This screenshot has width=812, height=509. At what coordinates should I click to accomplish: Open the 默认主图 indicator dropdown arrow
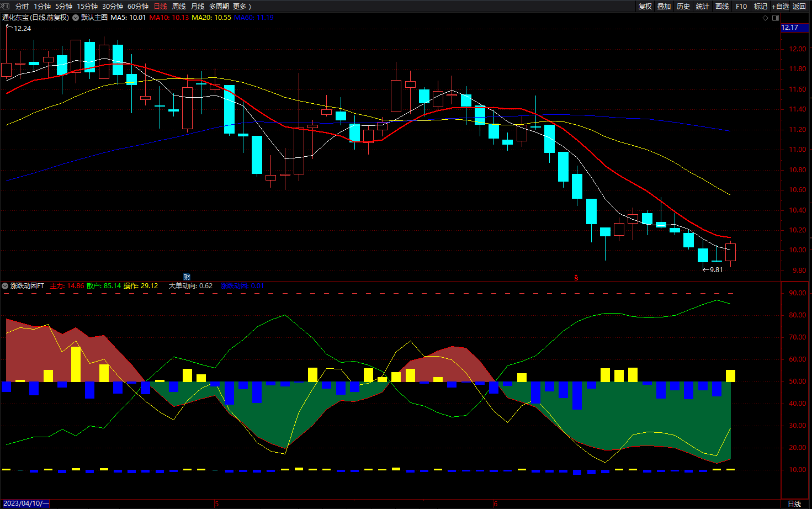tap(76, 18)
